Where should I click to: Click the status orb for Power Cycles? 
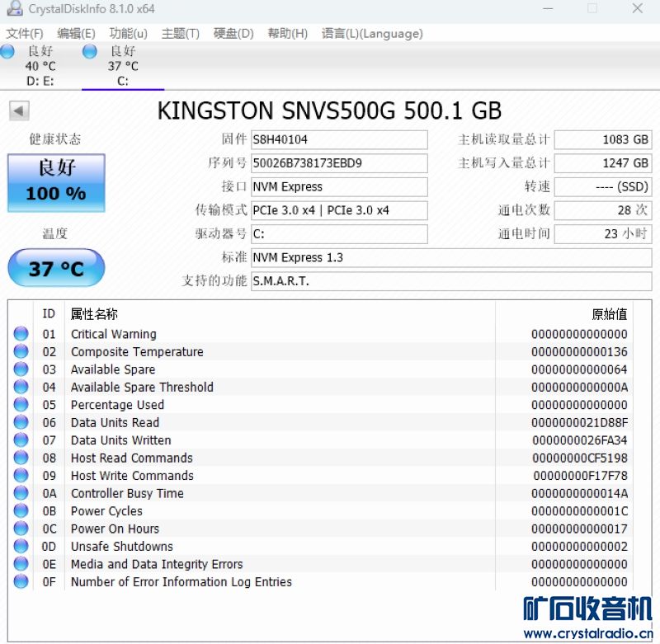pos(21,511)
